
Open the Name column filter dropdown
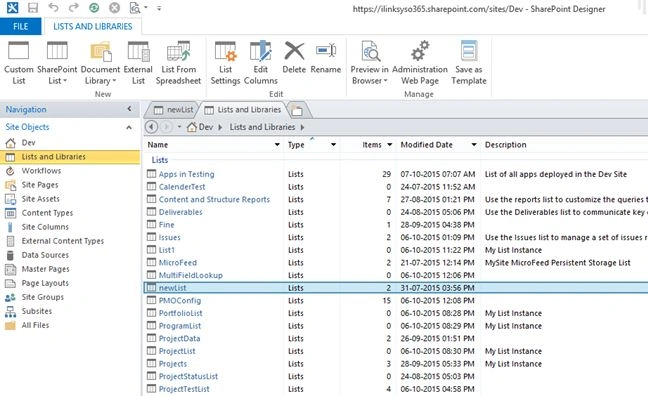(x=277, y=145)
